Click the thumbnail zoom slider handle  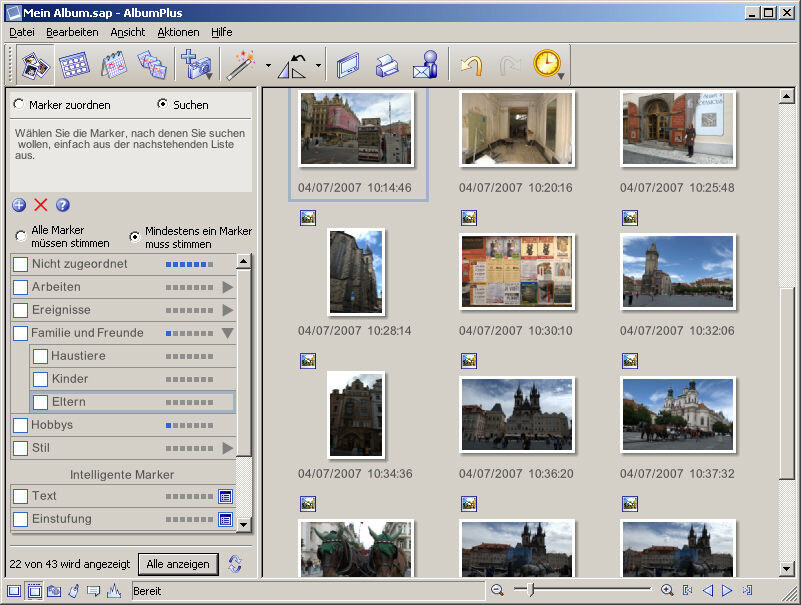(x=529, y=591)
